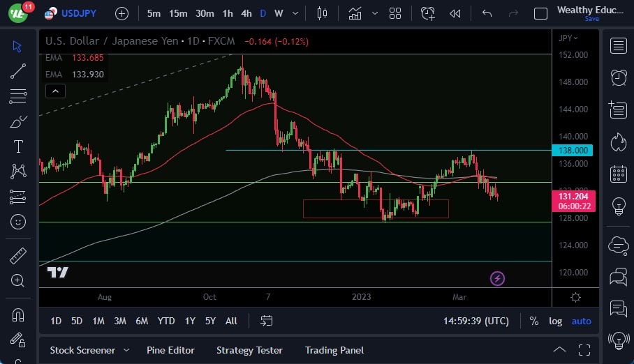The width and height of the screenshot is (634, 364).
Task: Collapse the EMA indicator legend
Action: point(55,91)
